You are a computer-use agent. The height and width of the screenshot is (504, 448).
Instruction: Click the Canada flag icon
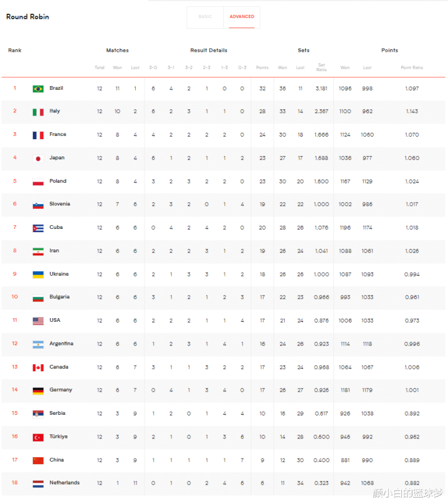click(38, 367)
